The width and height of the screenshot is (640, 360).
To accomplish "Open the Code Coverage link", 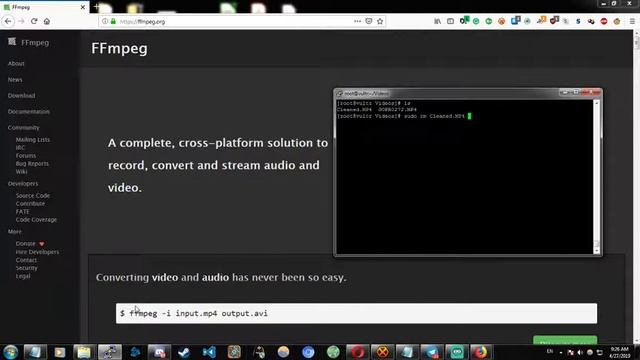I will click(36, 220).
